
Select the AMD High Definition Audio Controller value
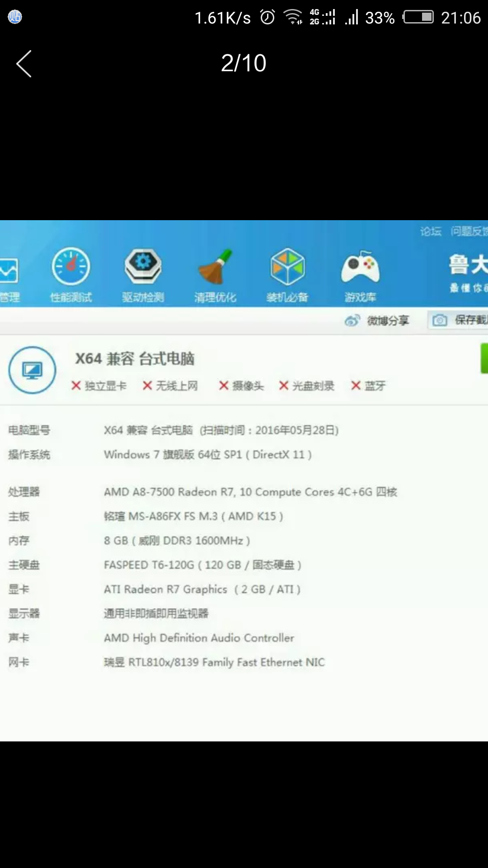pyautogui.click(x=199, y=638)
